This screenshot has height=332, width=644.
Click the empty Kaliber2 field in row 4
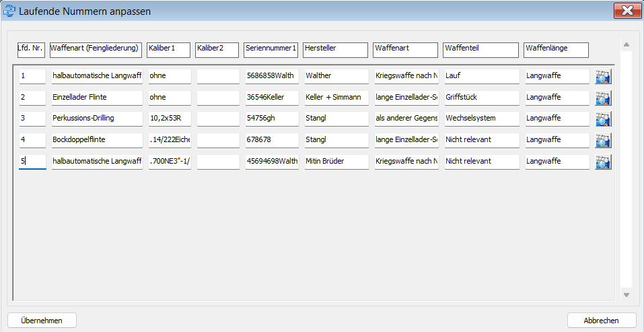(217, 140)
